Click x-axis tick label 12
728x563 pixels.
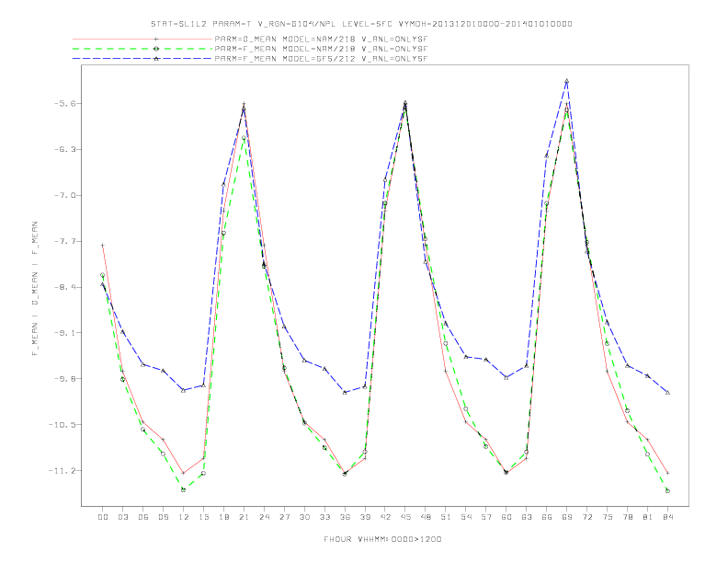(x=184, y=517)
